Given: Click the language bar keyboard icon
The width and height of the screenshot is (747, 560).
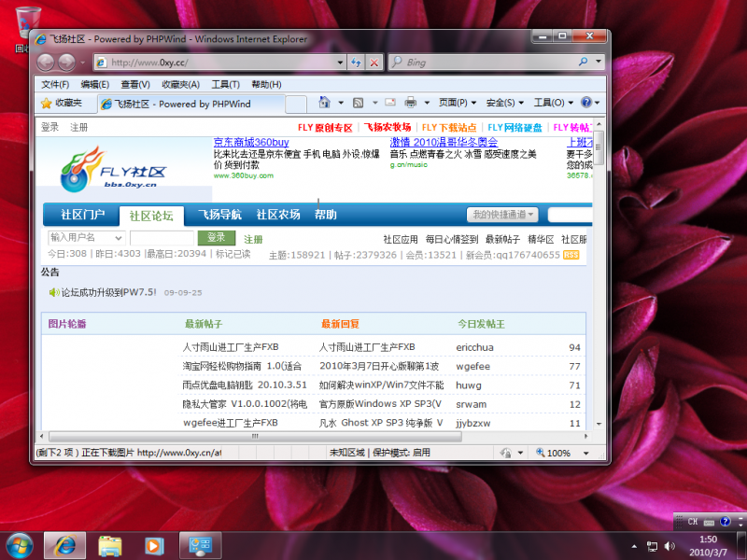Looking at the screenshot, I should coord(709,522).
